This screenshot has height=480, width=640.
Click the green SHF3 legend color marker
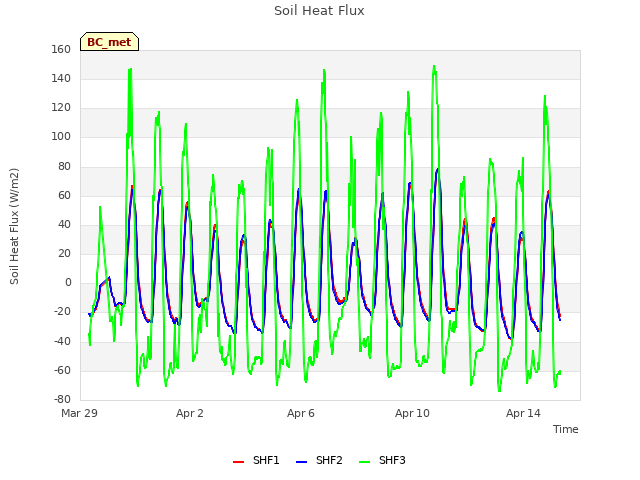point(364,462)
